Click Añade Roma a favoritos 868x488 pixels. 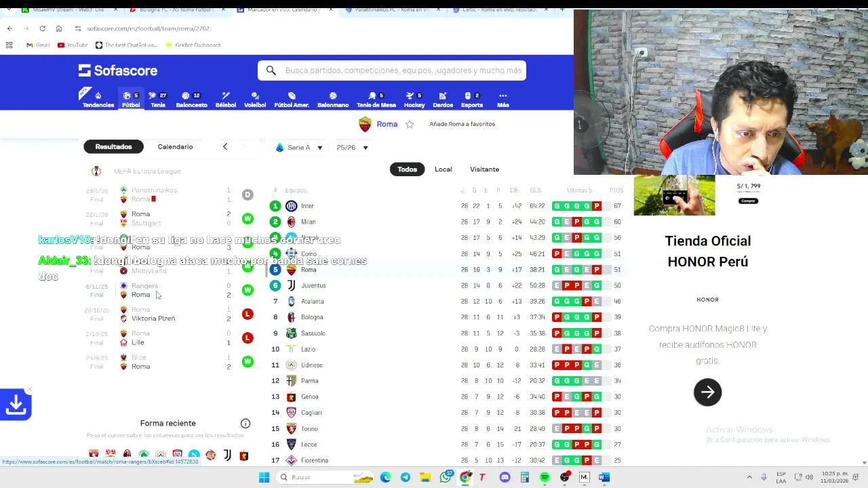(462, 124)
